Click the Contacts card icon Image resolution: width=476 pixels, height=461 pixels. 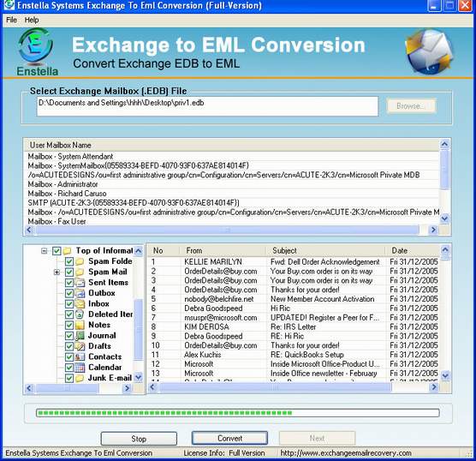(80, 356)
